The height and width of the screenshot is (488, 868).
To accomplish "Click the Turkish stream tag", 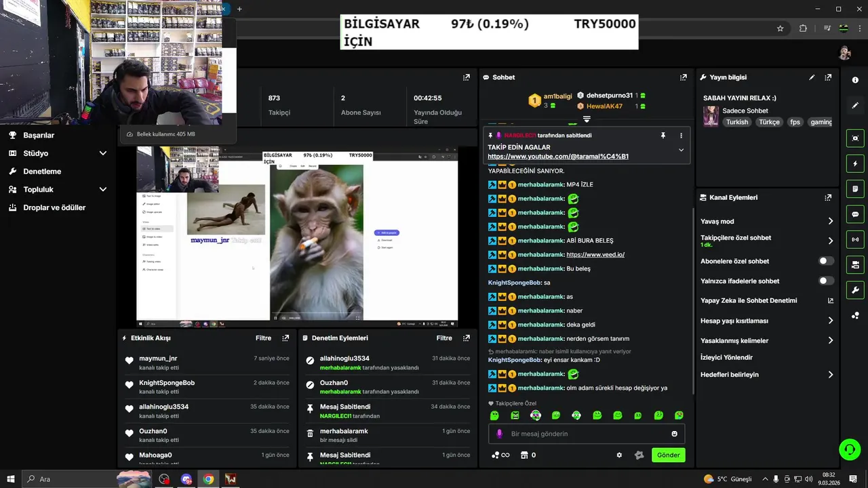I will pyautogui.click(x=737, y=122).
